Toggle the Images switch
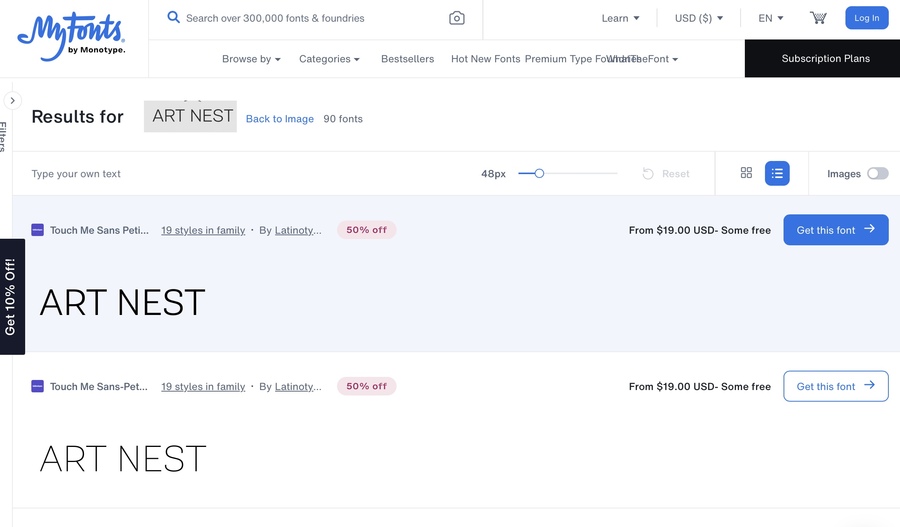Viewport: 900px width, 527px height. pos(877,173)
